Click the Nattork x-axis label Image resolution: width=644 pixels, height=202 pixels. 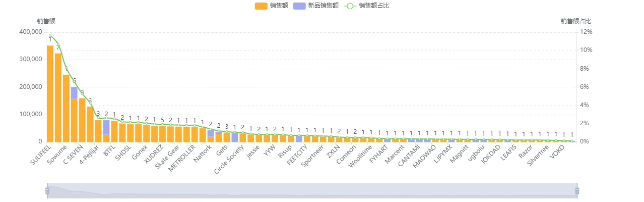(203, 154)
